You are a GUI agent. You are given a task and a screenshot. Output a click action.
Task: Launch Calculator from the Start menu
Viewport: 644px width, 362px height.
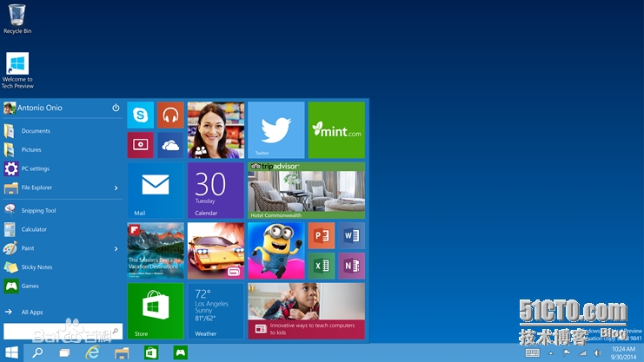[63, 229]
